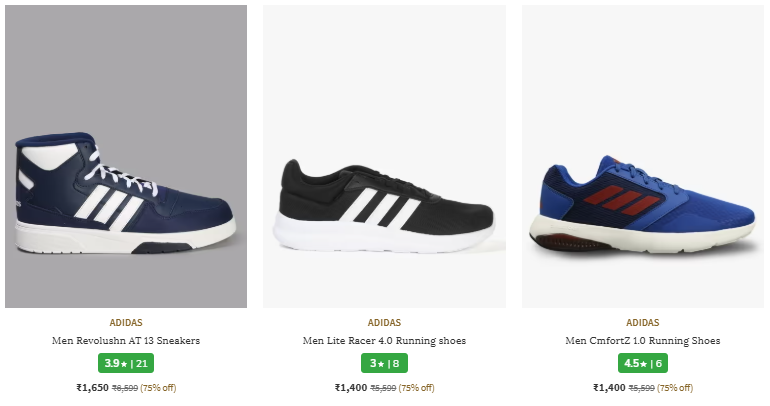Click the ADIDAS brand label above CmfortZ shoes
This screenshot has width=770, height=406.
coord(643,323)
